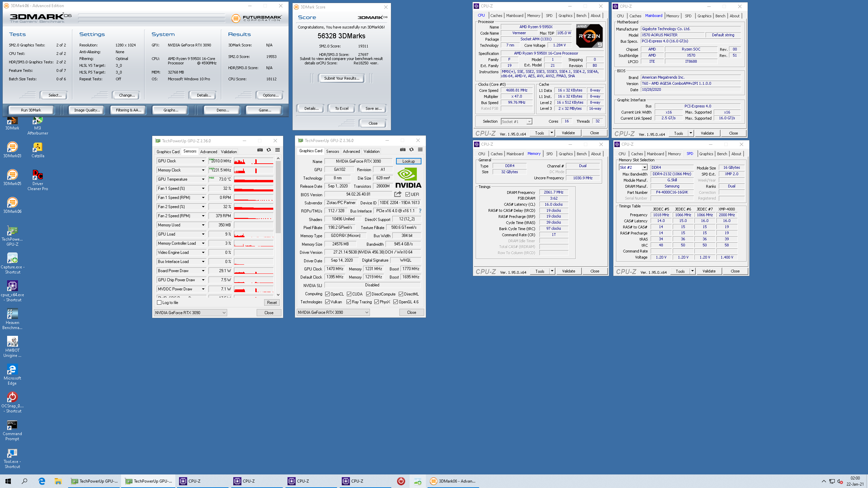Click camera icon in GPU-Z Graphics Card window
The width and height of the screenshot is (868, 488).
403,149
